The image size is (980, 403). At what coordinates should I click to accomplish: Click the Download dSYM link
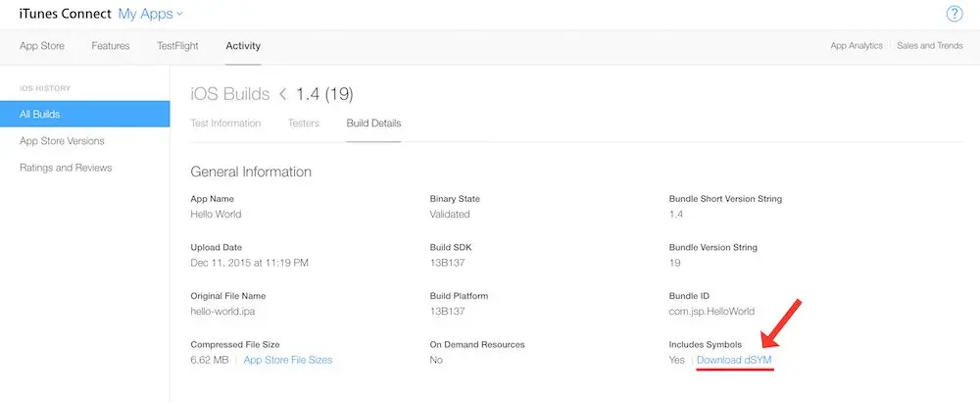734,360
